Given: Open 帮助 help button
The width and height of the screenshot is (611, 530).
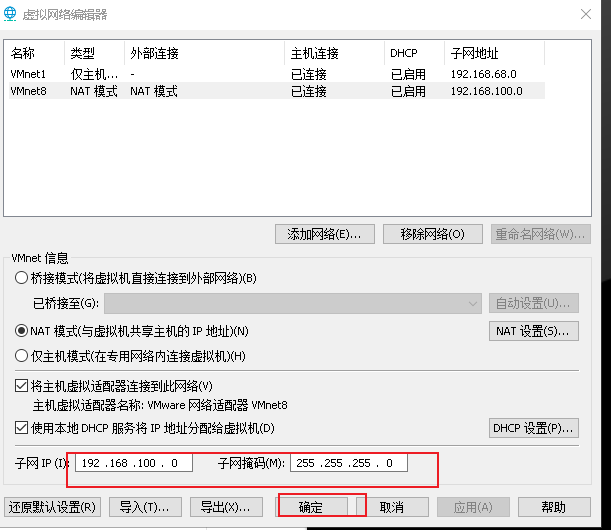Looking at the screenshot, I should 554,507.
